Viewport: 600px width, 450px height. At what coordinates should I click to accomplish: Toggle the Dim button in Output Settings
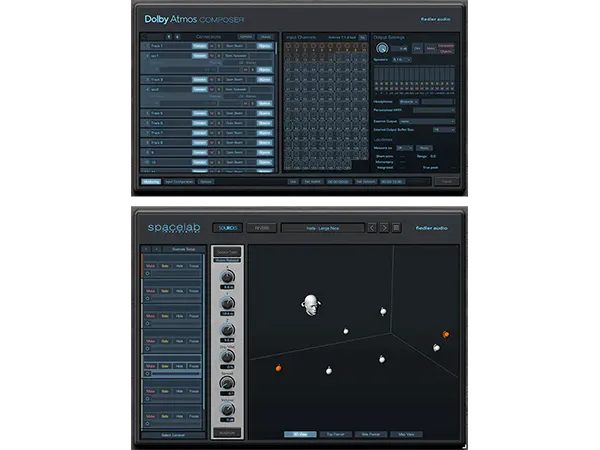pos(417,48)
